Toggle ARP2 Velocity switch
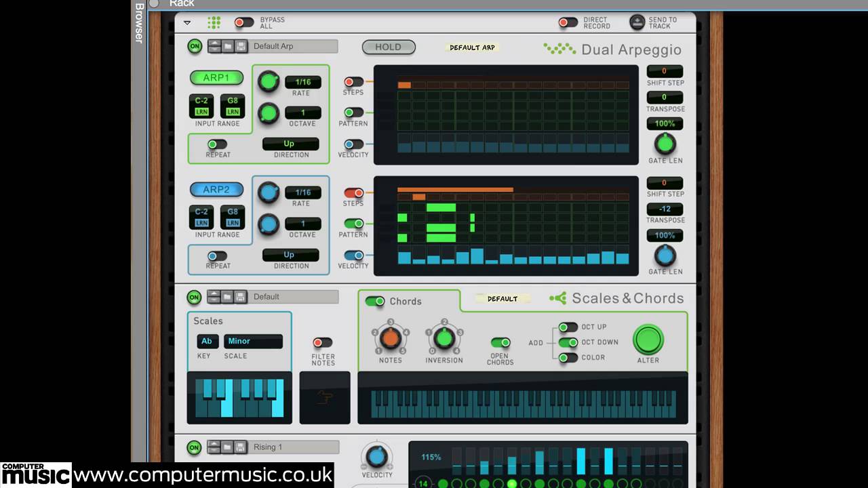Screen dimensions: 868x488 [x=353, y=256]
